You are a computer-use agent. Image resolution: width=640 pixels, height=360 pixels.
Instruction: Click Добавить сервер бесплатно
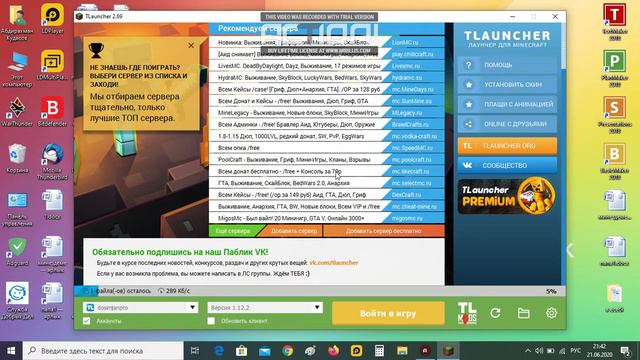pyautogui.click(x=383, y=231)
